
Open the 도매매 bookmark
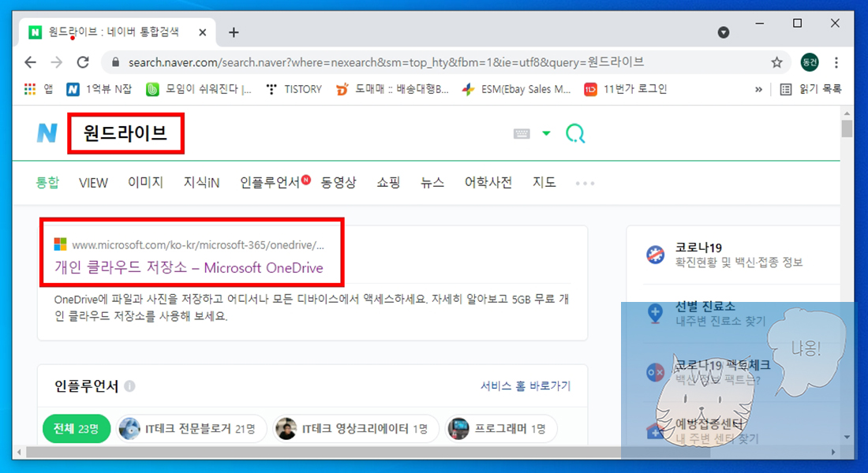(x=392, y=89)
